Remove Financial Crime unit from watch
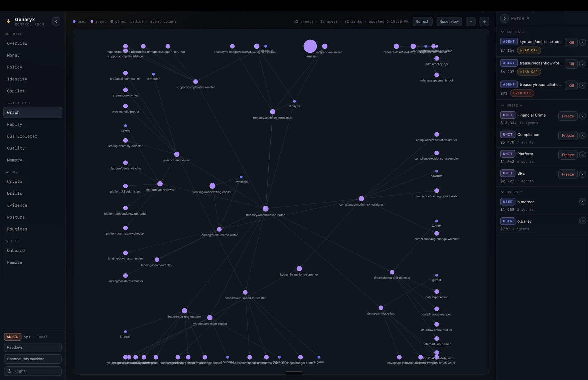Image resolution: width=588 pixels, height=380 pixels. 582,116
